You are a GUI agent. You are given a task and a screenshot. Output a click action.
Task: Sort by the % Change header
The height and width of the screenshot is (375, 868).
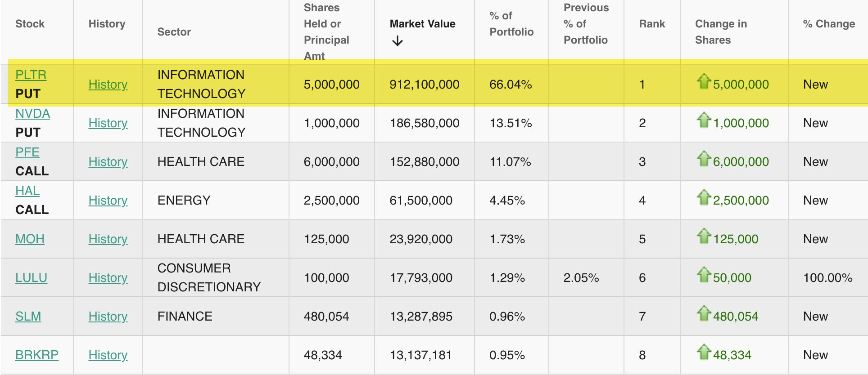(x=829, y=24)
